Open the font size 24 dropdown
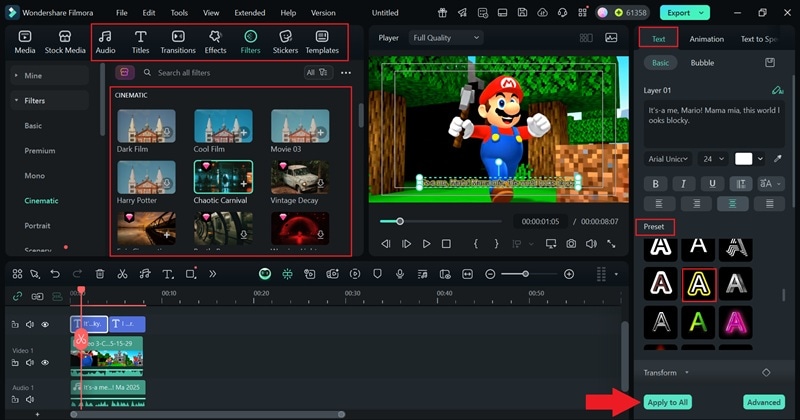The image size is (800, 420). point(712,159)
